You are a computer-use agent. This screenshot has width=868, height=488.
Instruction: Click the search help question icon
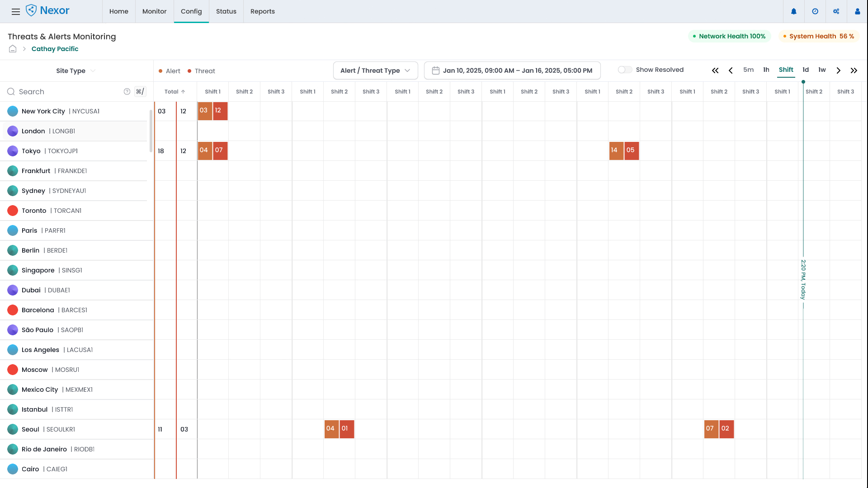[x=127, y=92]
